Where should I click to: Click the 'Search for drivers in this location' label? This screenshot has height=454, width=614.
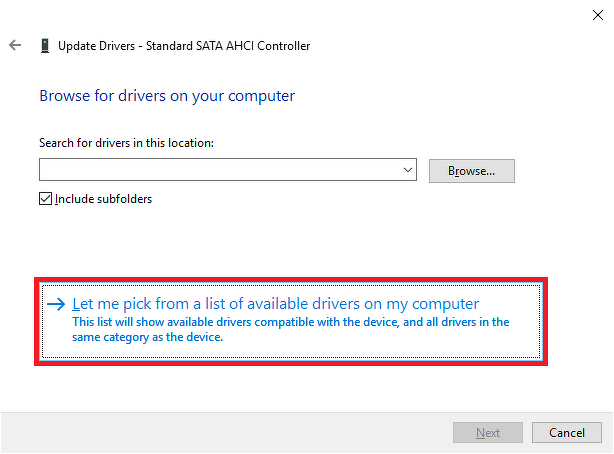click(x=126, y=143)
